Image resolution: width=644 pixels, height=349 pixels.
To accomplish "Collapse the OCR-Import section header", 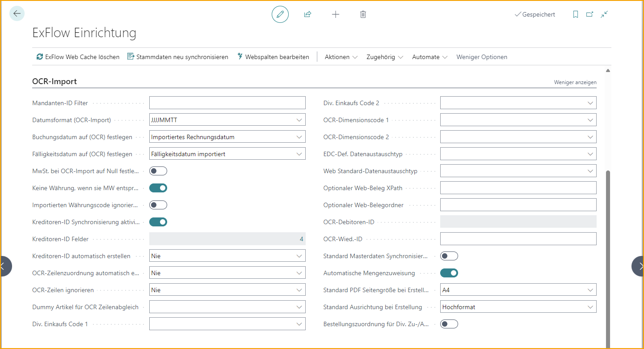I will [x=55, y=81].
